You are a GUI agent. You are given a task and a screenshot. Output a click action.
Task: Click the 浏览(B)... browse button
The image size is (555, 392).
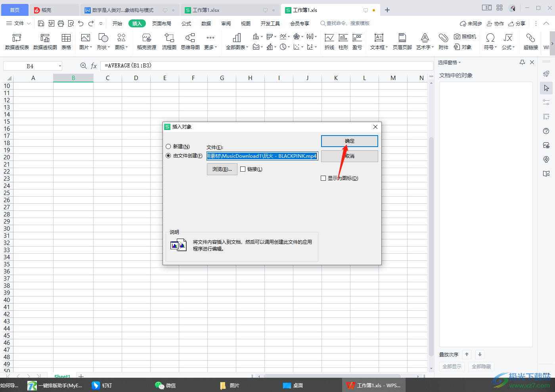222,169
